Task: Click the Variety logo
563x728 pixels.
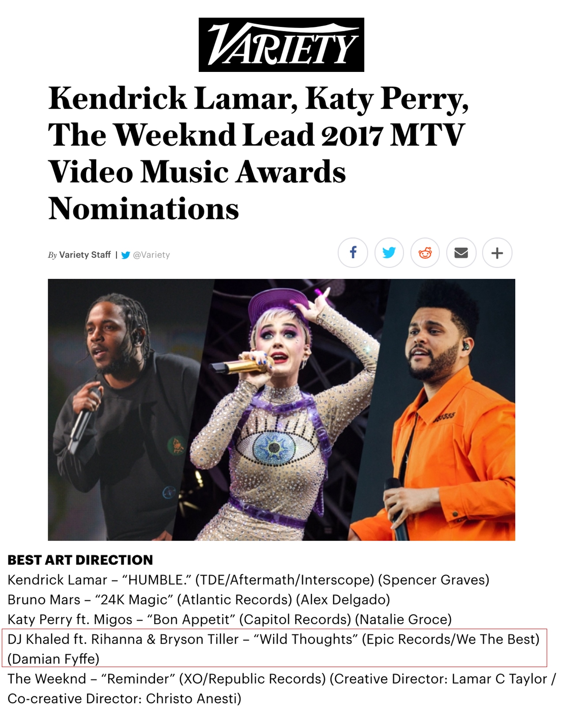Action: (281, 45)
